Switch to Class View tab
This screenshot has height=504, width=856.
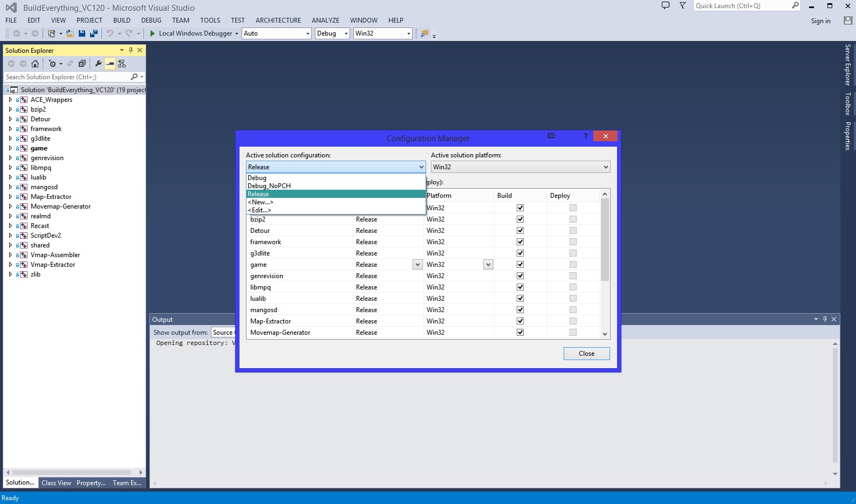[x=56, y=483]
